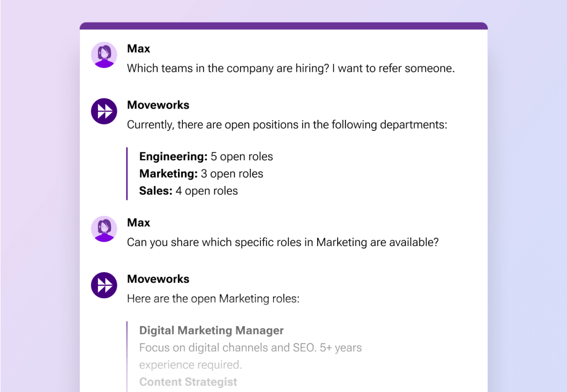Click the message asking about specific Marketing roles
Image resolution: width=567 pixels, height=392 pixels.
coord(283,242)
